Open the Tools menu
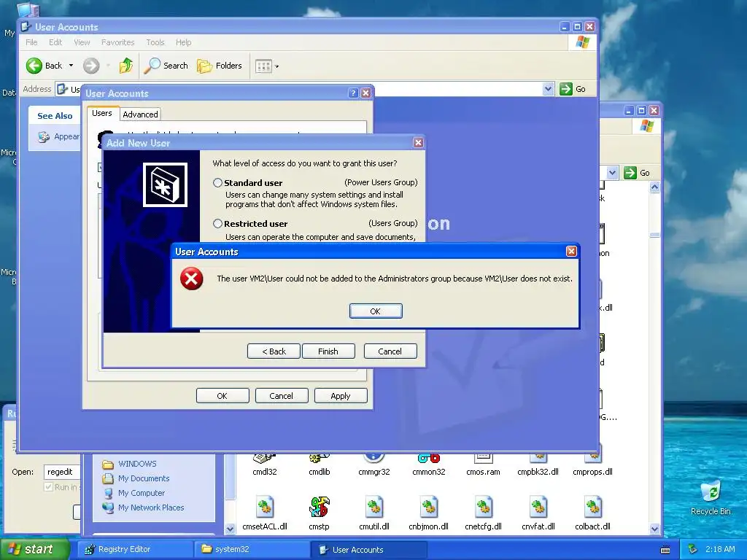This screenshot has width=747, height=560. (155, 42)
